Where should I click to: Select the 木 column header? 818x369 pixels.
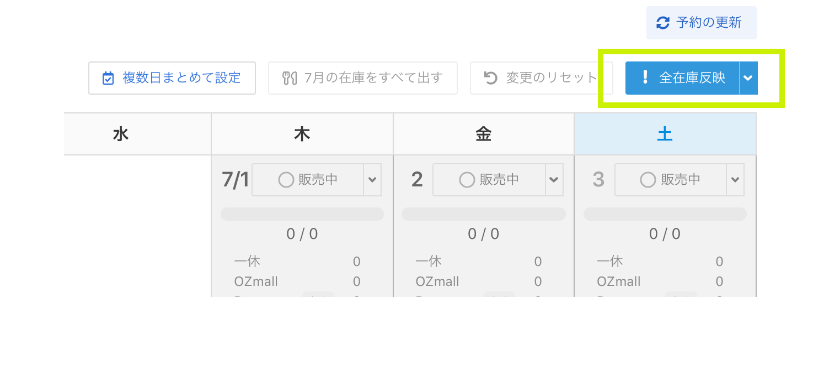coord(303,134)
